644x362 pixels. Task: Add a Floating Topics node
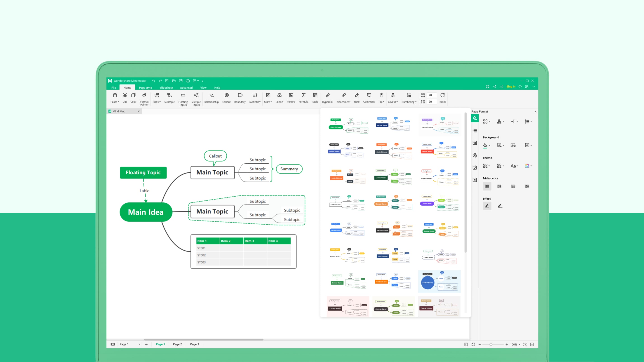183,99
